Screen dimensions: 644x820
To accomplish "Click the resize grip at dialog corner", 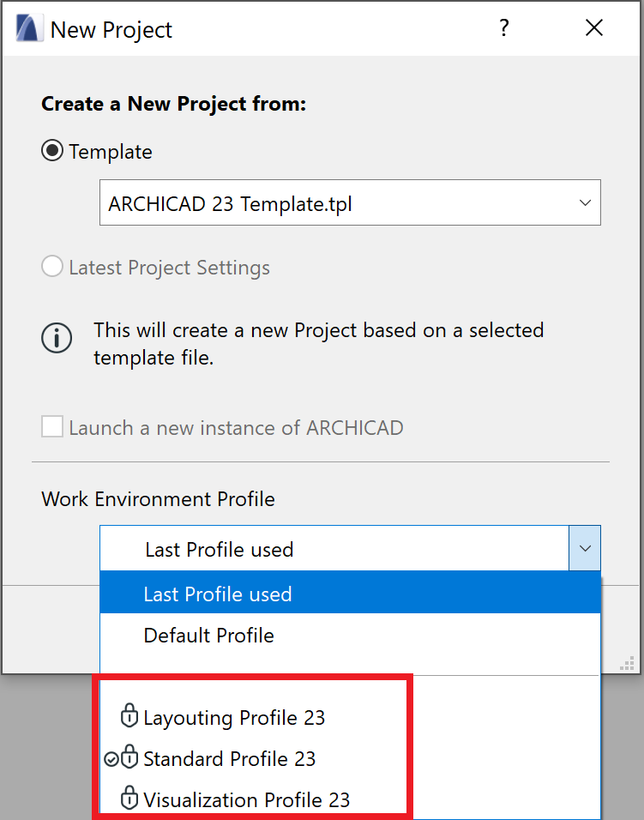I will (x=627, y=663).
